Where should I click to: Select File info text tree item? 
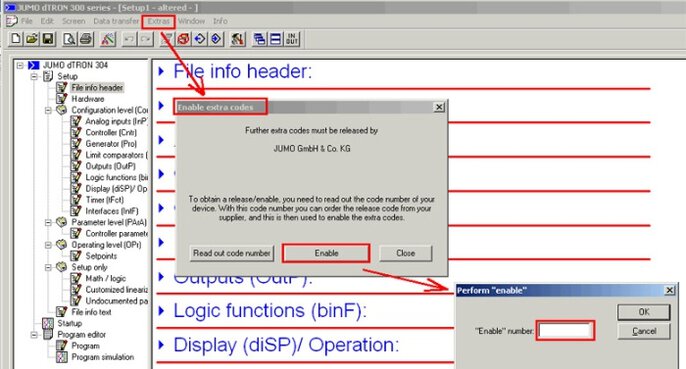91,312
